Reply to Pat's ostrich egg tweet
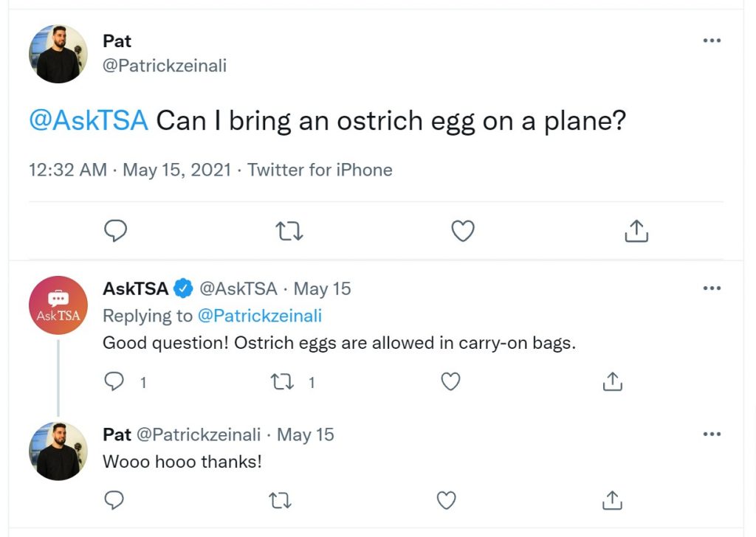Viewport: 756px width, 537px height. pos(116,231)
